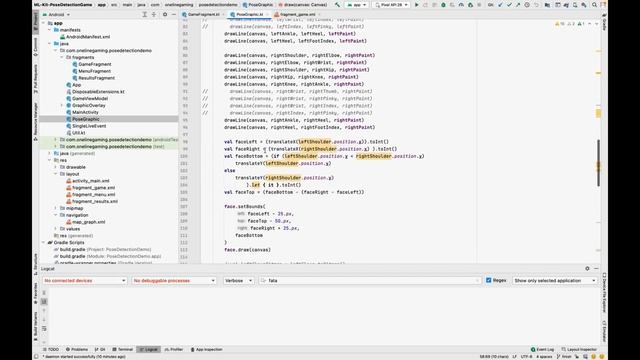Image resolution: width=640 pixels, height=360 pixels.
Task: Click the onelinegaming breadcrumb in navigation bar
Action: coord(179,5)
